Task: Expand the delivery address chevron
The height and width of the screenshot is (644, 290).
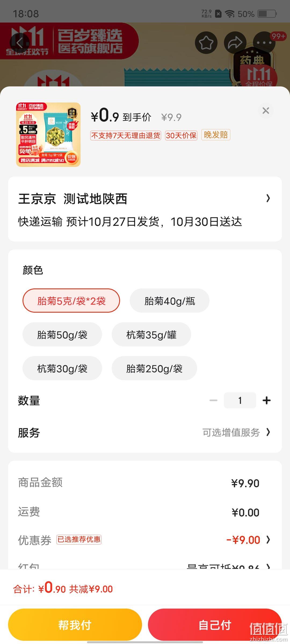Action: click(268, 198)
